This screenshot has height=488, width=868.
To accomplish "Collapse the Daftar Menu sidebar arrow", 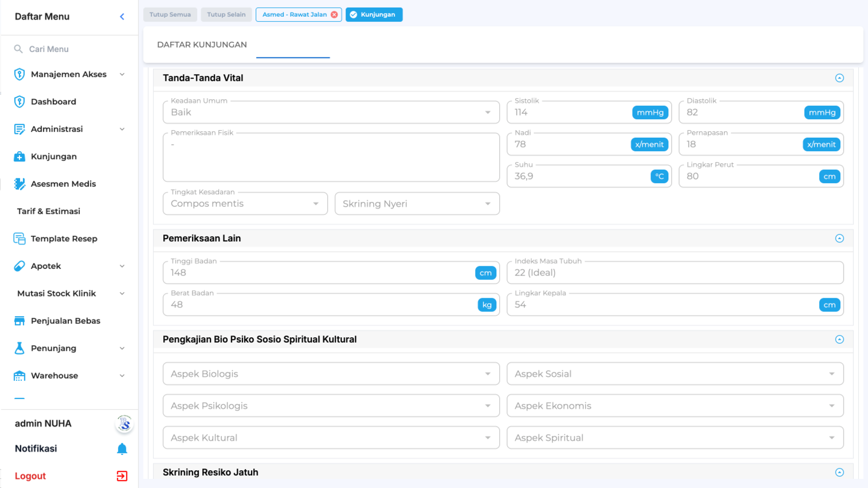I will tap(122, 17).
